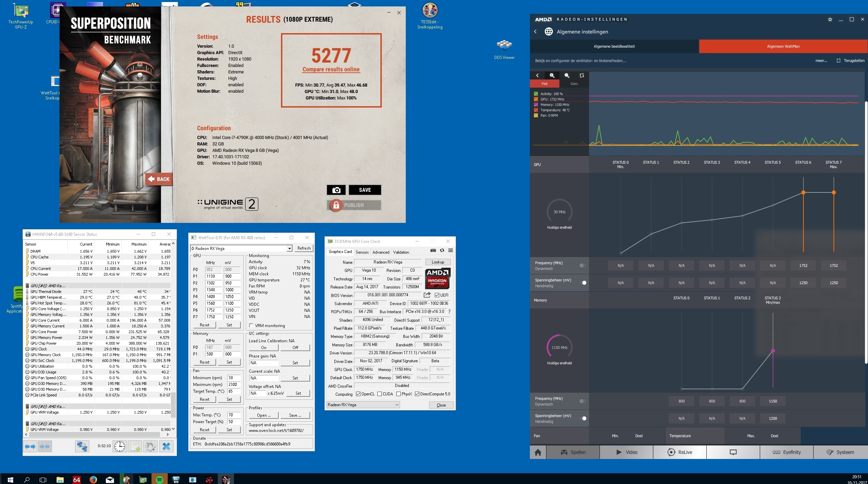This screenshot has height=484, width=868.
Task: Expand the meer... option in WattMan
Action: click(x=821, y=61)
